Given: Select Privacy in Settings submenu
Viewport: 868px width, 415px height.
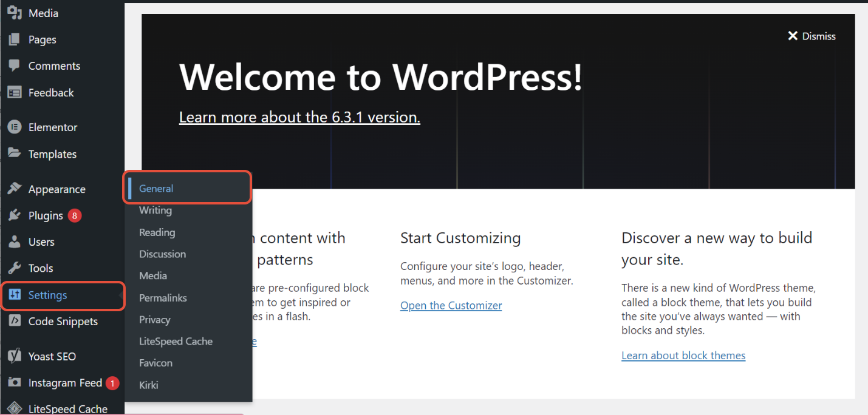Looking at the screenshot, I should tap(154, 319).
